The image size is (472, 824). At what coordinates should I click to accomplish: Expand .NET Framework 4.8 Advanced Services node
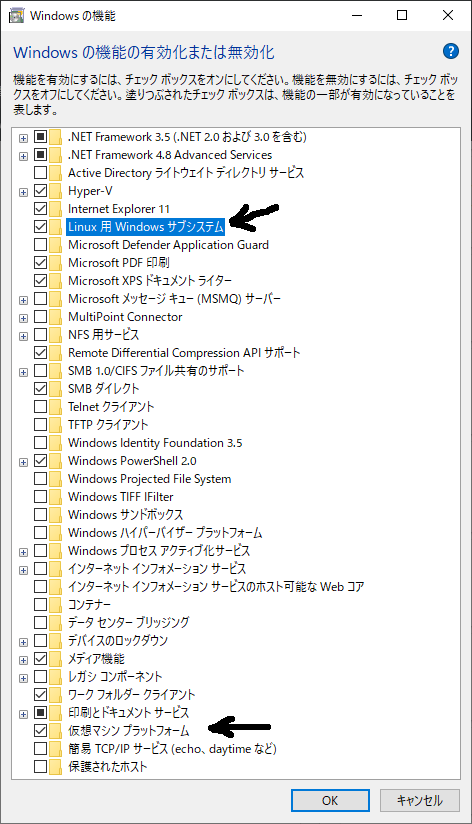(x=23, y=156)
